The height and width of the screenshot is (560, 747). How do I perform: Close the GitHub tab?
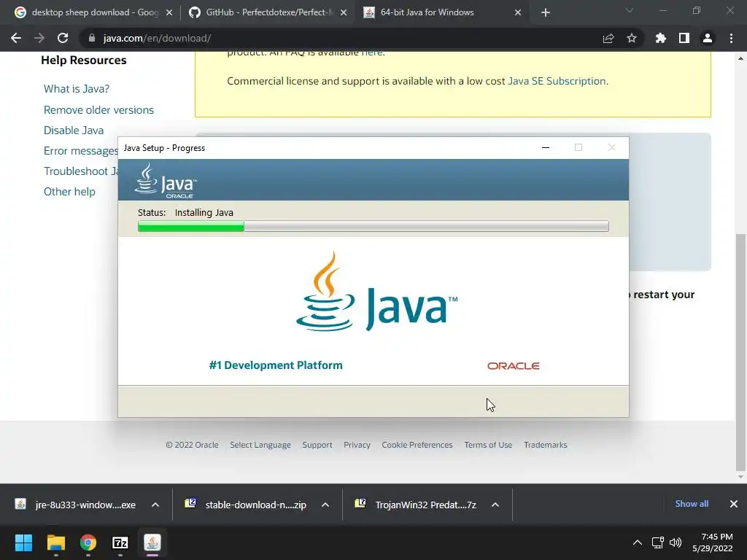344,12
